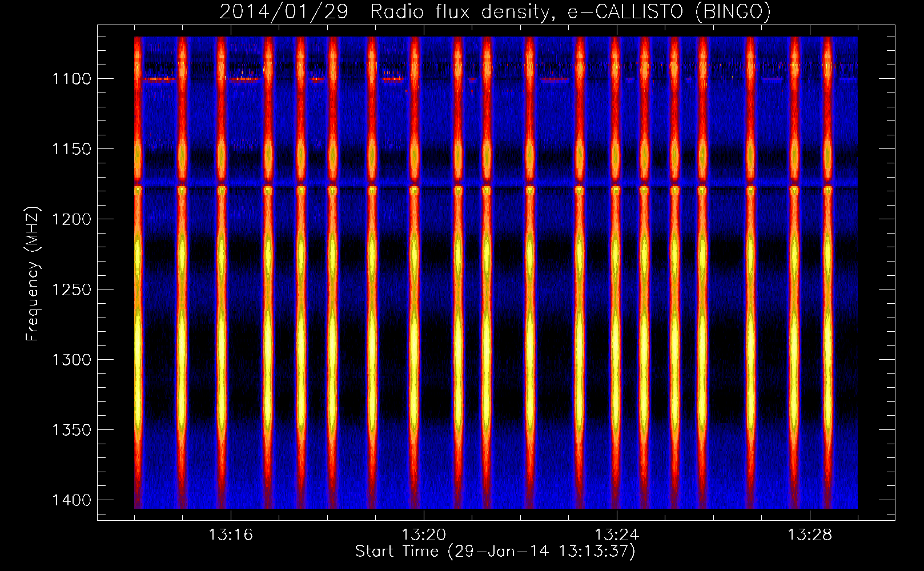Click the 1200 frequency tick label
The width and height of the screenshot is (924, 571).
pyautogui.click(x=72, y=219)
